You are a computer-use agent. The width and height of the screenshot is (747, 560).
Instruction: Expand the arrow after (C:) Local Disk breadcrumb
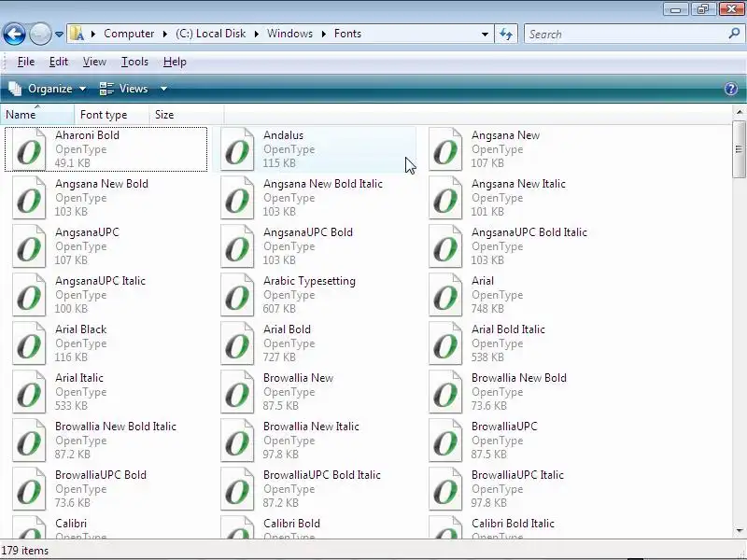point(256,34)
